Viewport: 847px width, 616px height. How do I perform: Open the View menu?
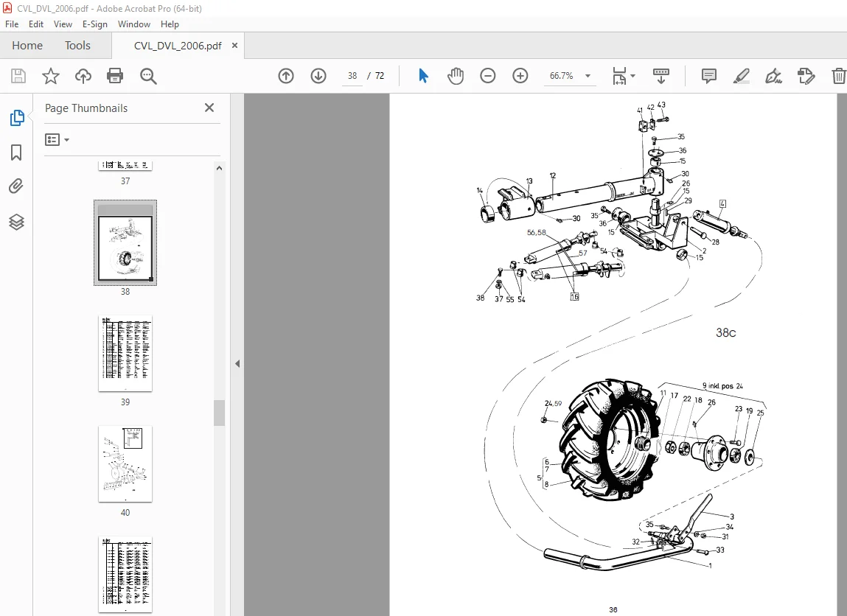coord(63,24)
